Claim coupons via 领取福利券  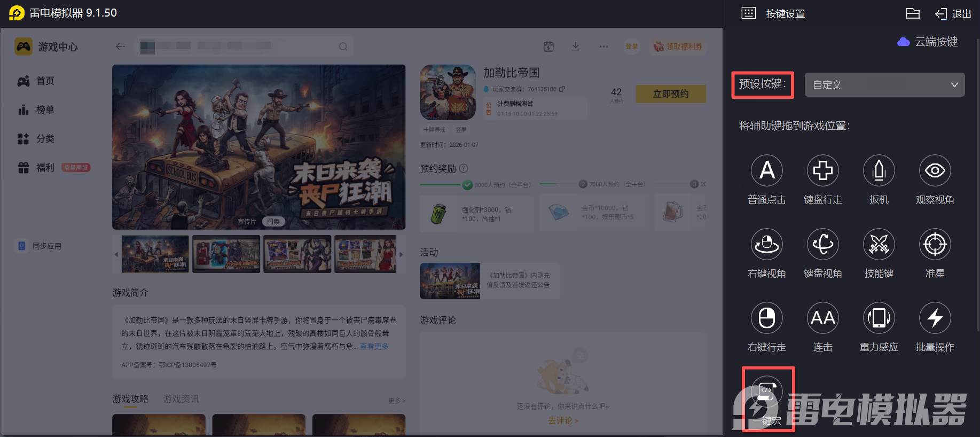pos(678,46)
